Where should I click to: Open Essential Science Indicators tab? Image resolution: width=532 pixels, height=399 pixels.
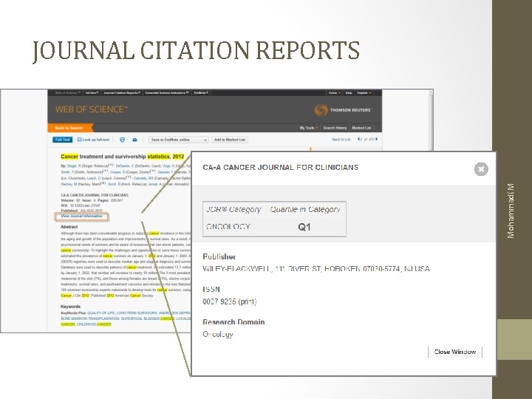click(x=167, y=92)
